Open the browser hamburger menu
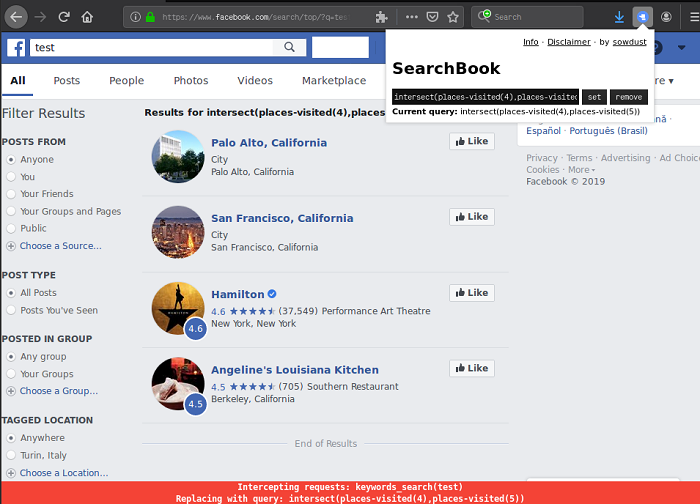Screen dimensions: 700x504 (x=694, y=17)
